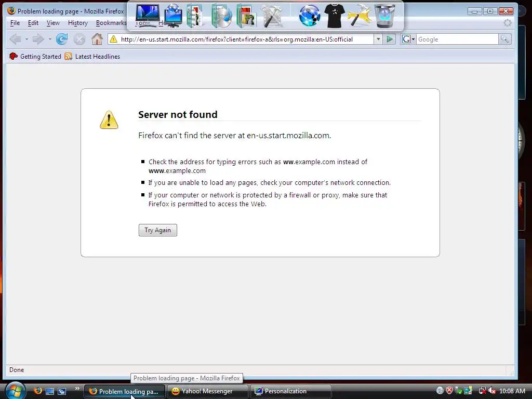Switch to Personalization taskbar button

click(290, 391)
